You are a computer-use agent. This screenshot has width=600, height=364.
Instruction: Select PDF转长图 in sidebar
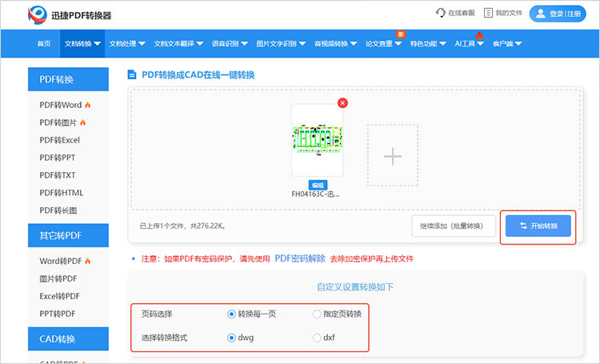(x=58, y=210)
